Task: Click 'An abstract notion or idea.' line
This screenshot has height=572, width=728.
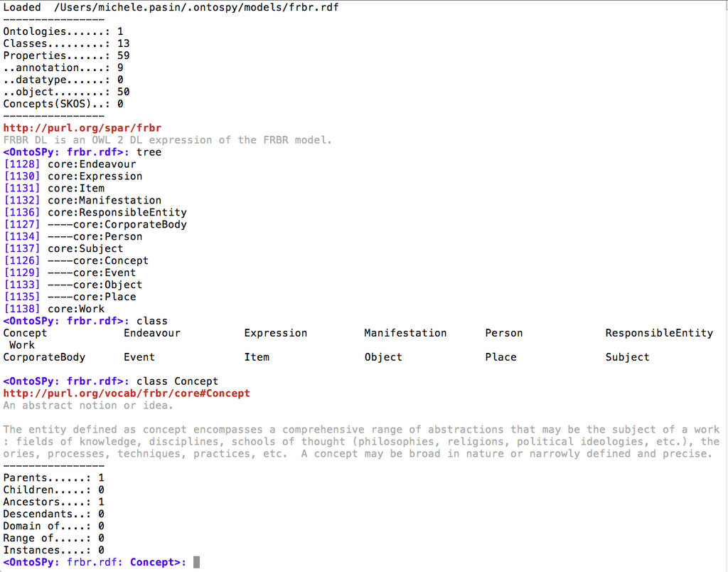Action: point(88,406)
